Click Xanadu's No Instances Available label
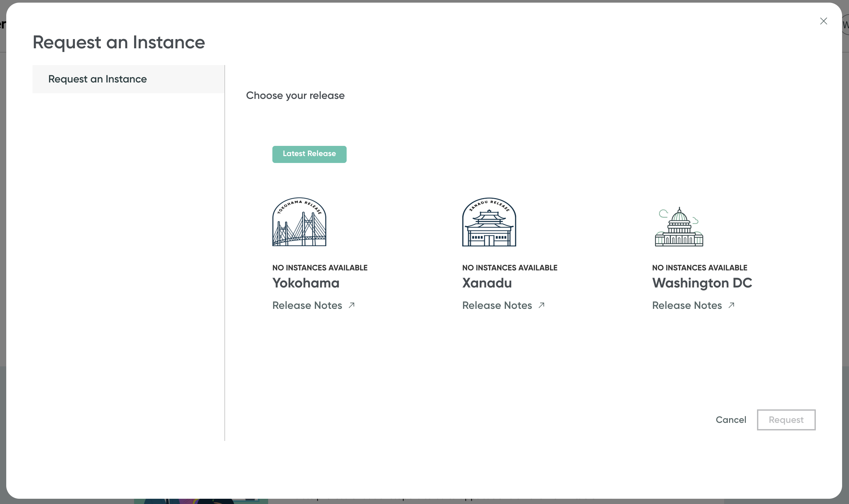The image size is (849, 504). (509, 268)
